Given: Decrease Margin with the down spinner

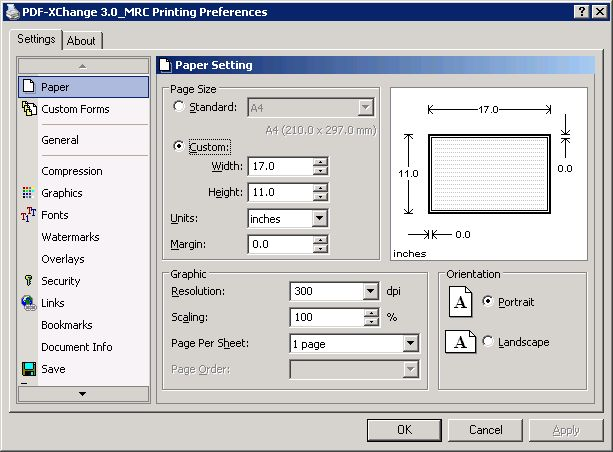Looking at the screenshot, I should (x=320, y=249).
